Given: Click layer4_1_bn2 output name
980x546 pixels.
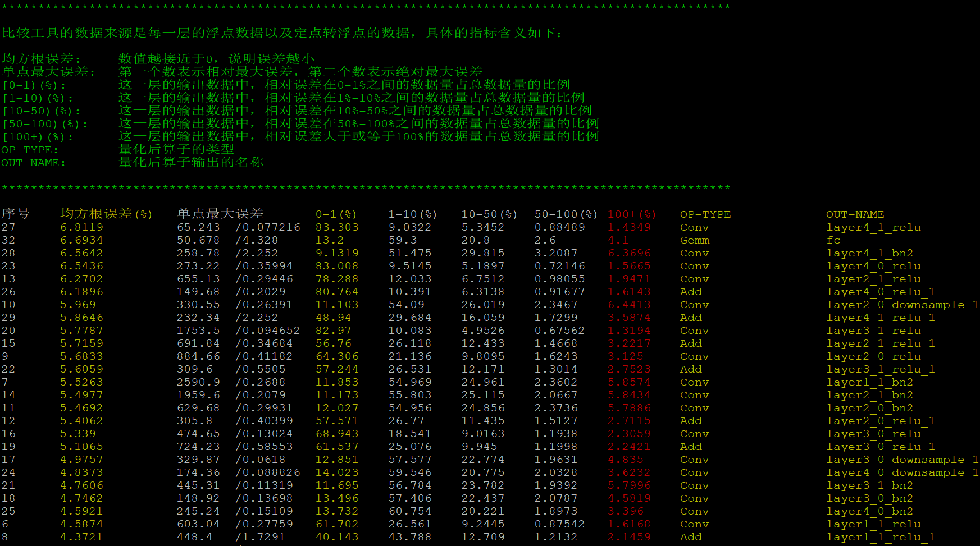Looking at the screenshot, I should (870, 253).
